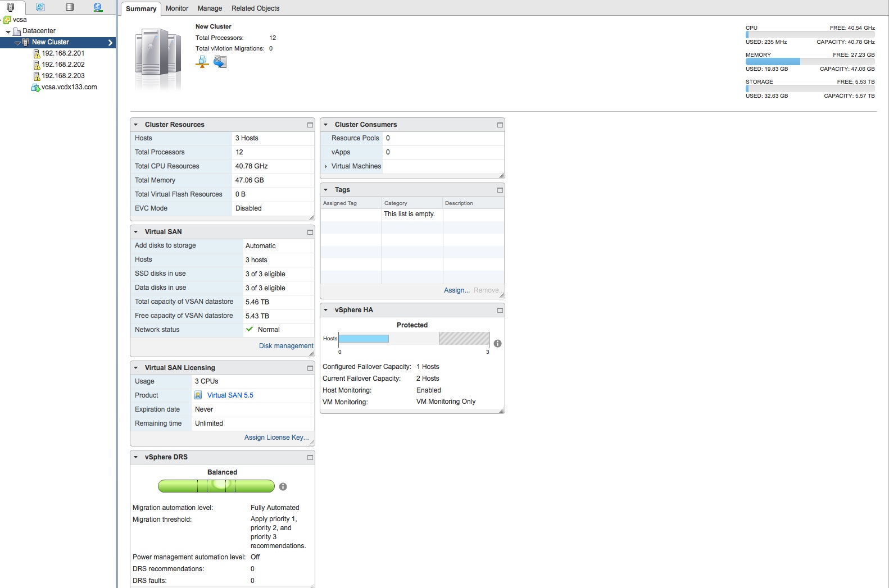This screenshot has width=889, height=588.
Task: Collapse the Datacenter tree node
Action: (x=8, y=31)
